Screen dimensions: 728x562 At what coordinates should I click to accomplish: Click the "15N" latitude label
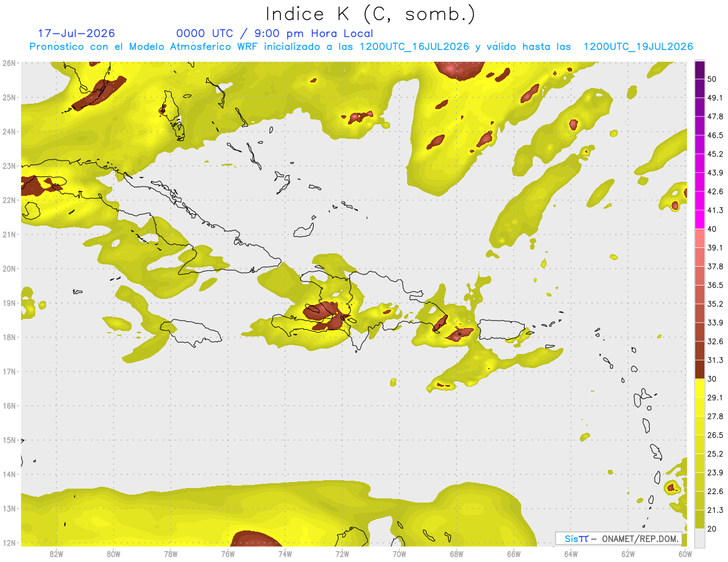pyautogui.click(x=9, y=440)
